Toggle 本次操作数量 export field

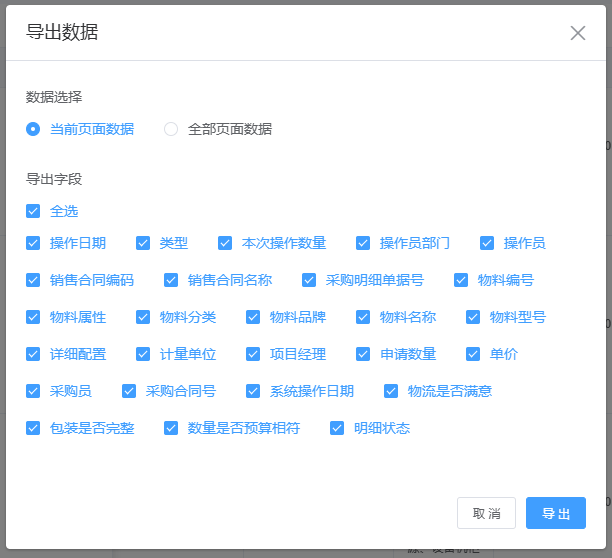(x=225, y=243)
